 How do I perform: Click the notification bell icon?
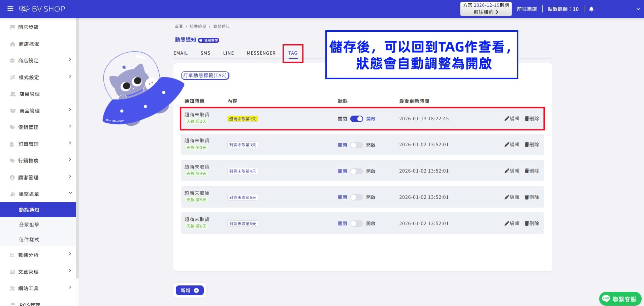click(x=591, y=9)
